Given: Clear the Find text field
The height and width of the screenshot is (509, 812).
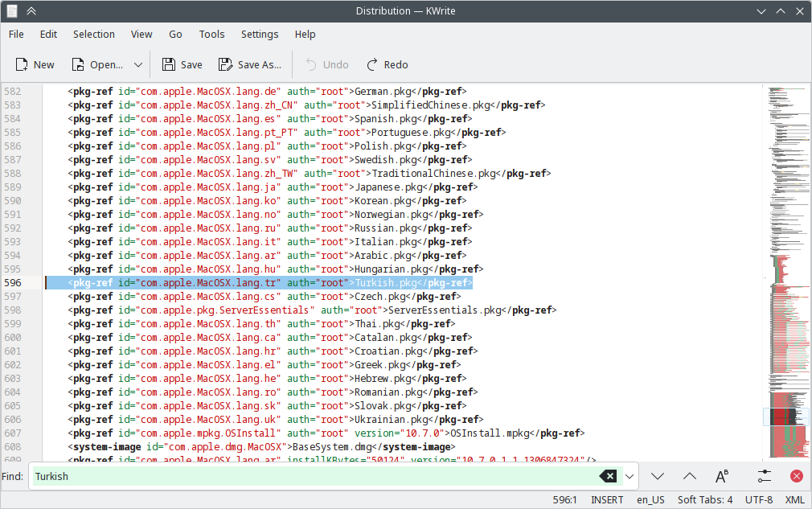Looking at the screenshot, I should coord(608,476).
